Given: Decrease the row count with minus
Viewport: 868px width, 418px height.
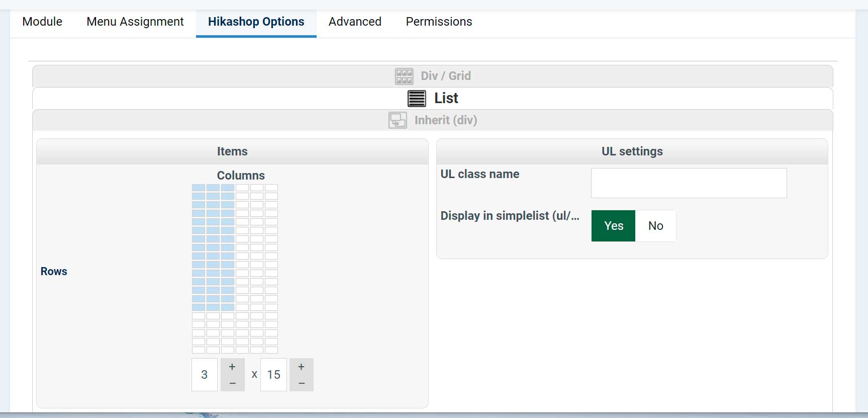Looking at the screenshot, I should click(x=301, y=383).
